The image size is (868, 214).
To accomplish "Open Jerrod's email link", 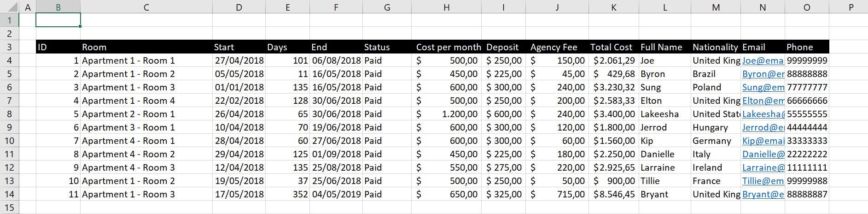I will click(x=763, y=127).
